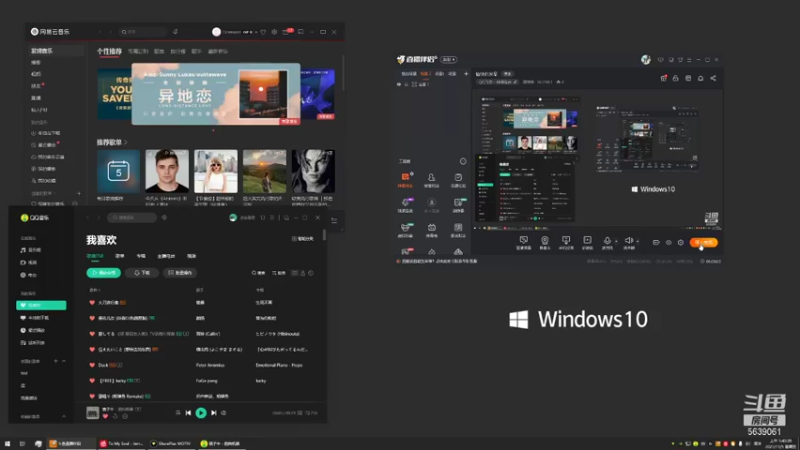This screenshot has height=450, width=800.
Task: Select 我喜欢 in the QQ音乐 sidebar
Action: click(41, 305)
